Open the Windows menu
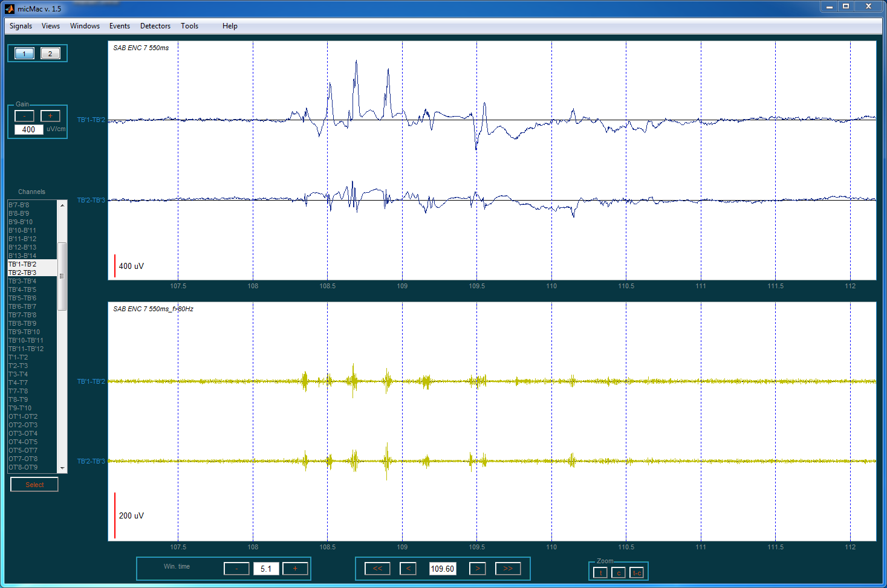The width and height of the screenshot is (887, 588). (x=85, y=26)
